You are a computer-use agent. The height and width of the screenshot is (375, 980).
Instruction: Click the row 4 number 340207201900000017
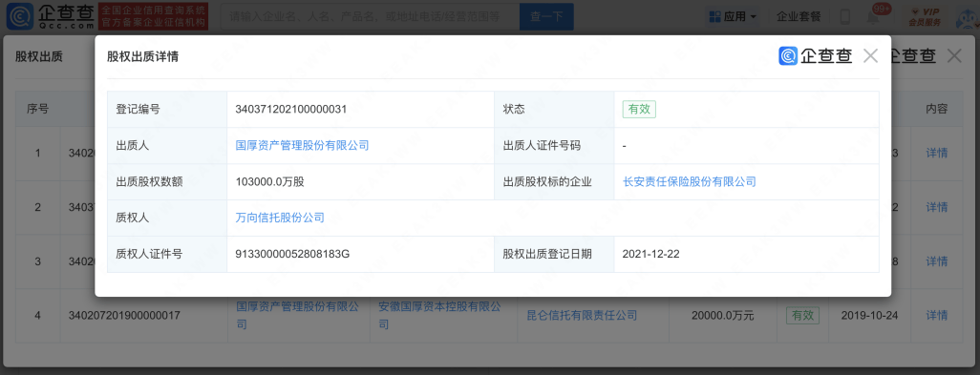pos(124,315)
